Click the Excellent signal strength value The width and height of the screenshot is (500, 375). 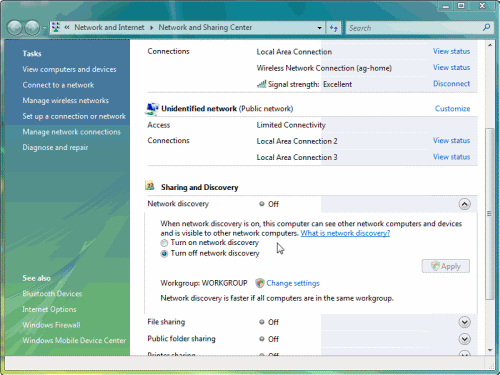pyautogui.click(x=337, y=84)
